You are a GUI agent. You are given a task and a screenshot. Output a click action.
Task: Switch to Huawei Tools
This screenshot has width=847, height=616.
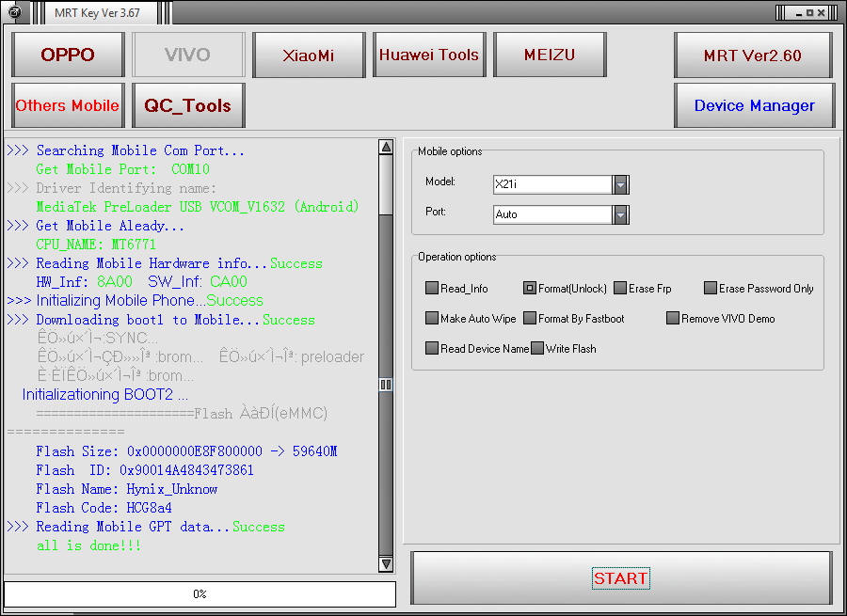click(x=429, y=55)
